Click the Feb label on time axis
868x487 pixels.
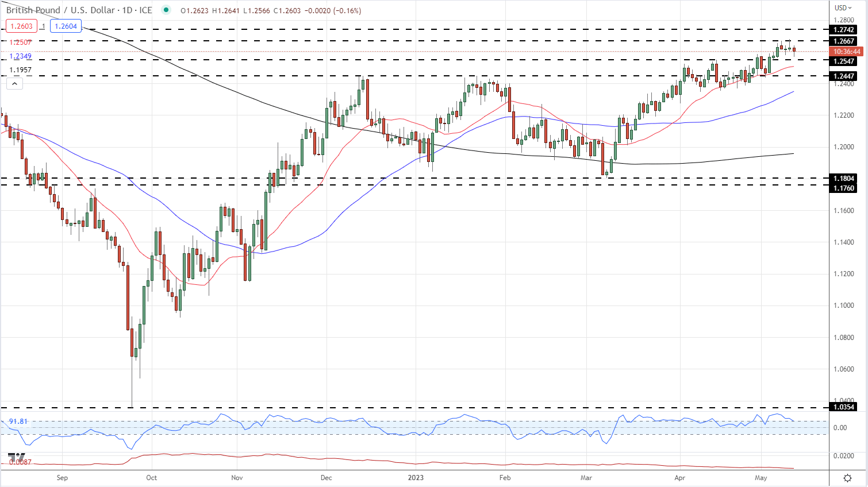tap(505, 478)
